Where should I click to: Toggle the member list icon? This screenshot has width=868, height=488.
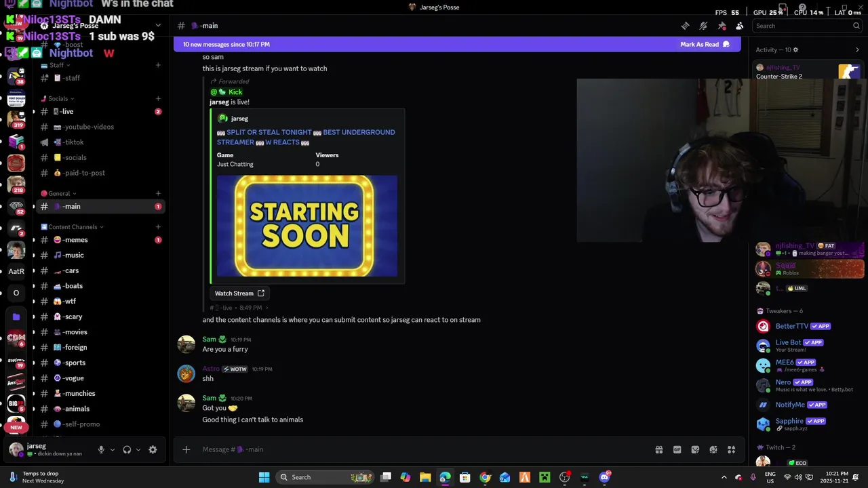739,26
